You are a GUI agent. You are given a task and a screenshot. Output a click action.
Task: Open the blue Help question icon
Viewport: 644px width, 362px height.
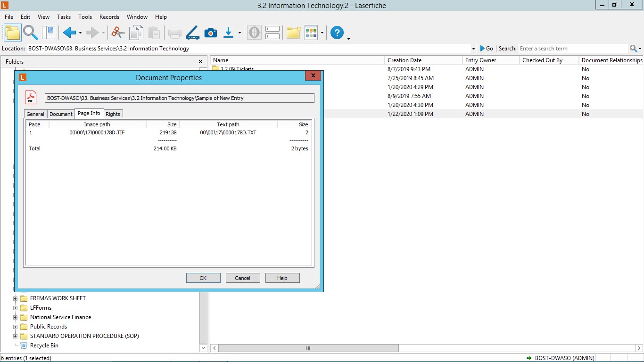coord(337,33)
